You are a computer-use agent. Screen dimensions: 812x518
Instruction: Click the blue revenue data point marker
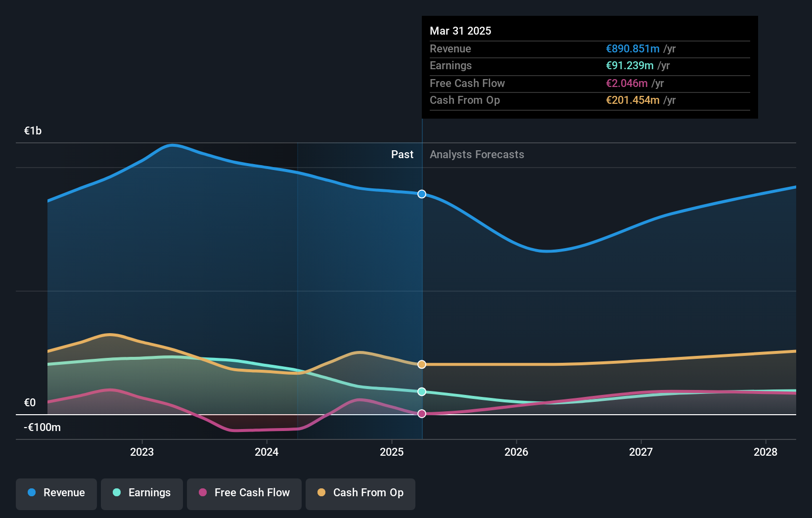[421, 194]
